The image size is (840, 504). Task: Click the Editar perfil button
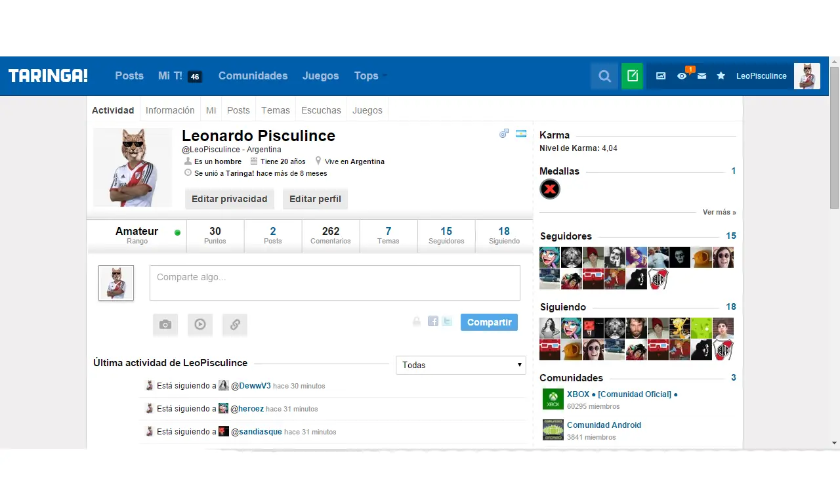coord(315,199)
